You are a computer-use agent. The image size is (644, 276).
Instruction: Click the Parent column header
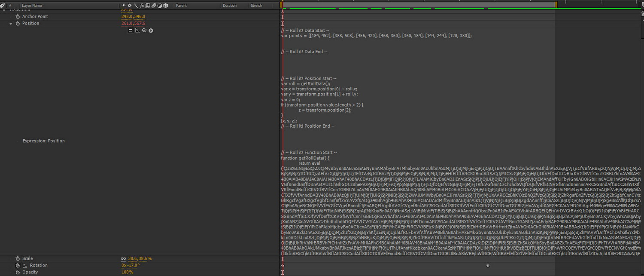click(181, 6)
